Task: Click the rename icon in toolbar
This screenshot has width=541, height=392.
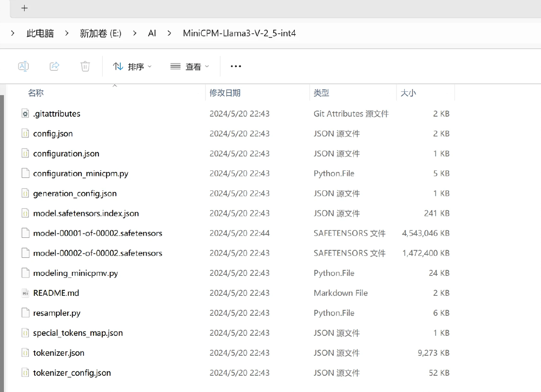Action: [x=23, y=67]
